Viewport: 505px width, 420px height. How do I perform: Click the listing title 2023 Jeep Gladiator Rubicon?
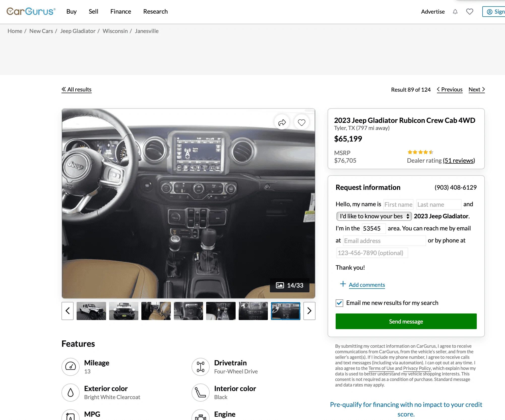pos(405,120)
